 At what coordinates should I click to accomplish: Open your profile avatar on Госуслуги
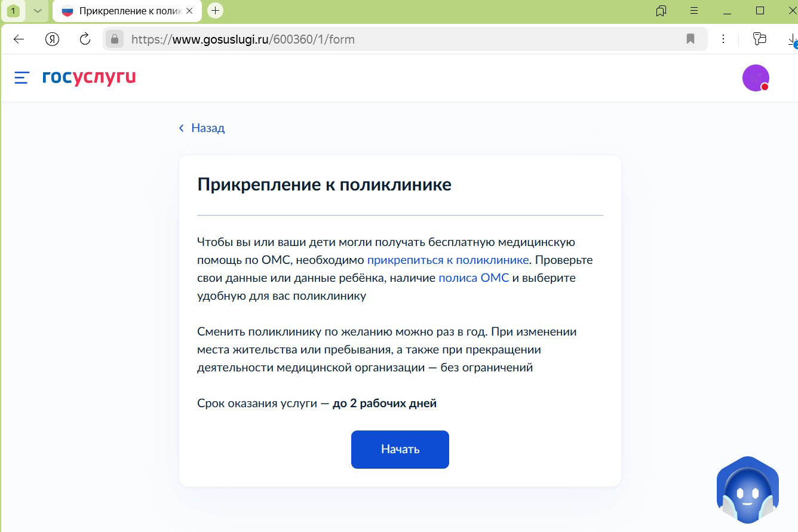(x=754, y=78)
